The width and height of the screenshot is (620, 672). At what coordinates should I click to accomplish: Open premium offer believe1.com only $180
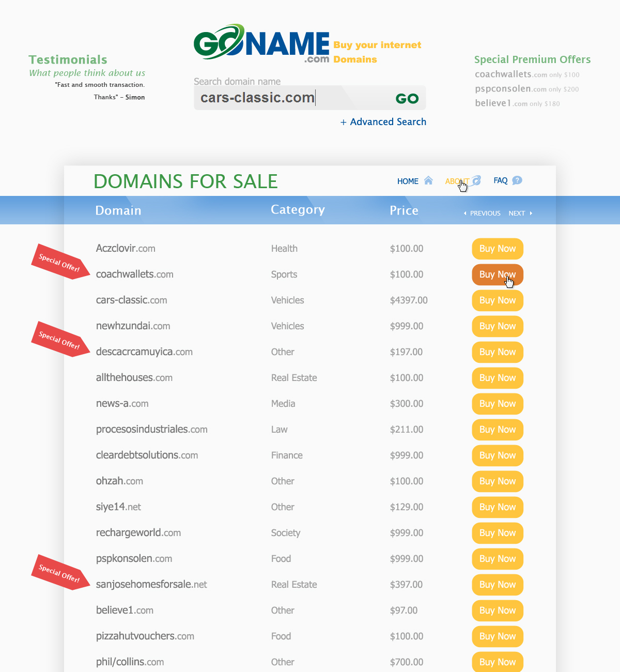(517, 103)
